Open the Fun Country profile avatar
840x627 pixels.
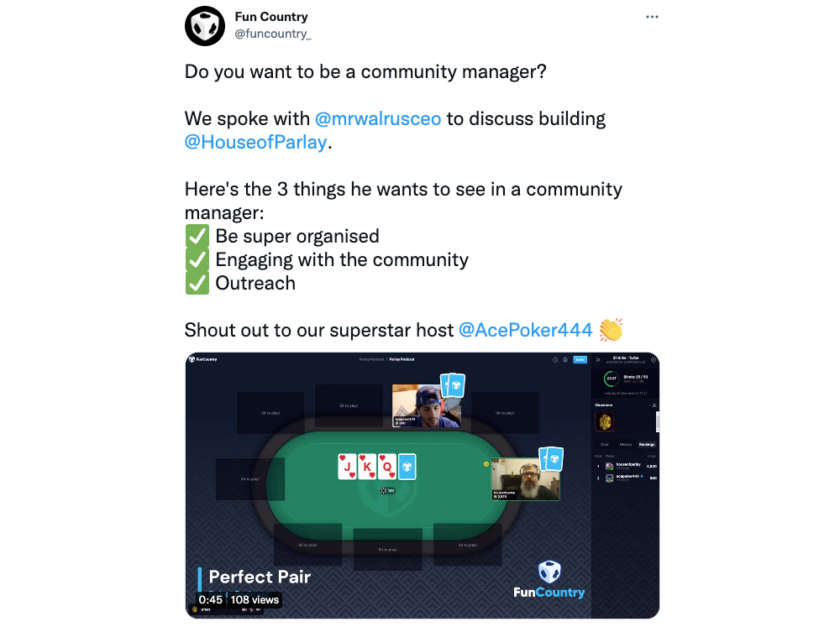tap(205, 26)
